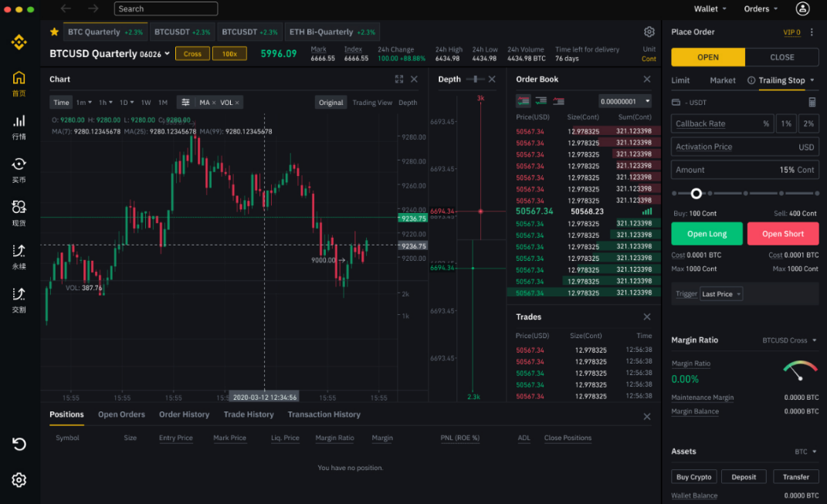Switch to Transaction History tab
Screen dimensions: 827x504
(x=324, y=414)
